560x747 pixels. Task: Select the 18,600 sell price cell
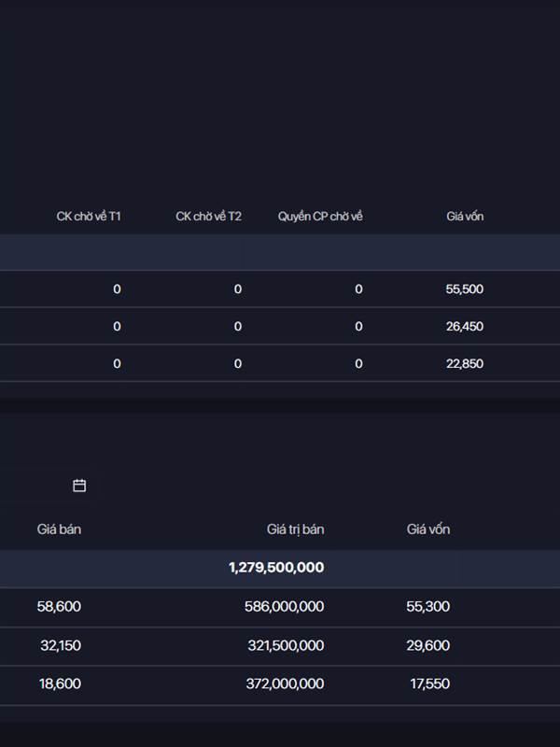click(60, 684)
